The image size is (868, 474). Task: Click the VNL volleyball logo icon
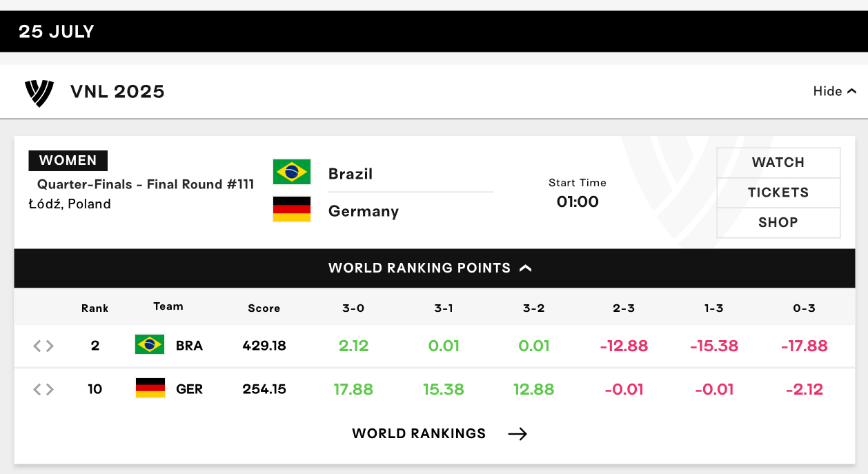point(39,92)
